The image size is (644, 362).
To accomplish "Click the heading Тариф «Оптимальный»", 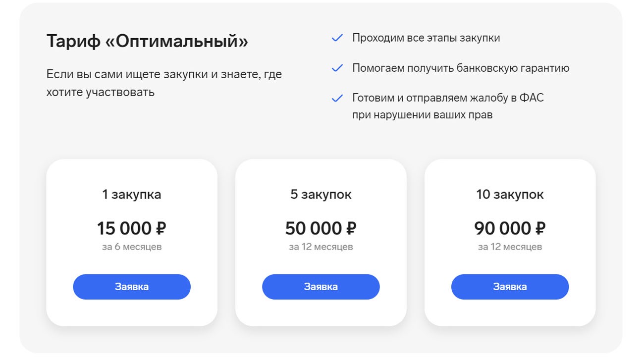I will (147, 42).
